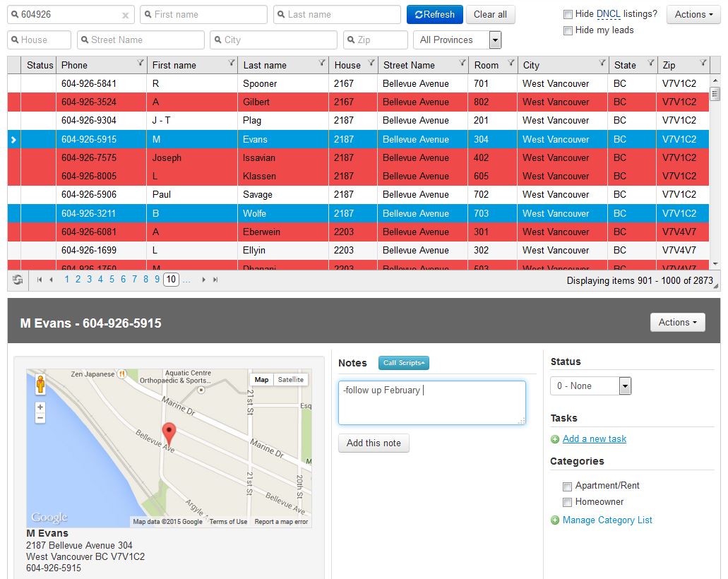Clear the 604926 phone search with the X icon
728x579 pixels.
coord(126,16)
